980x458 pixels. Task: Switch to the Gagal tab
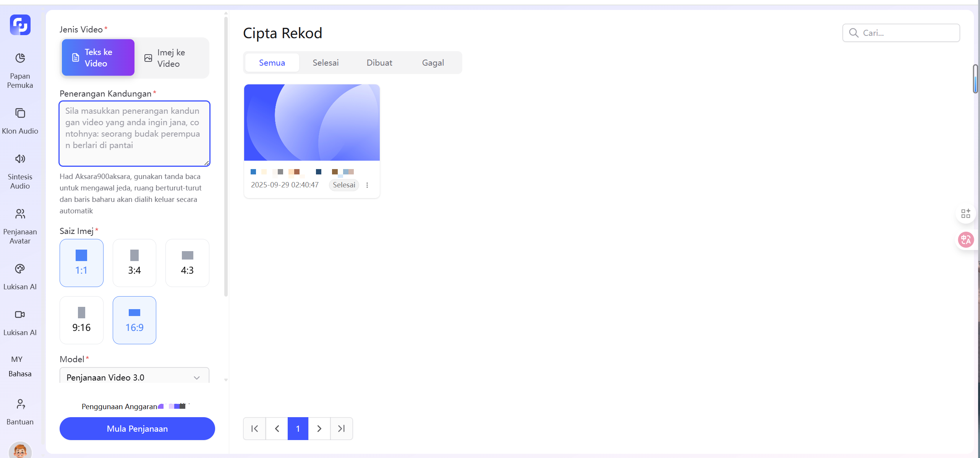pos(433,63)
